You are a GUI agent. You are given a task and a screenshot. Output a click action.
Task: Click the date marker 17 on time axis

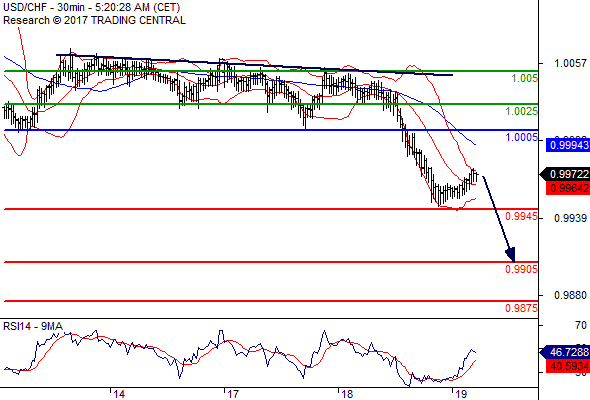233,394
